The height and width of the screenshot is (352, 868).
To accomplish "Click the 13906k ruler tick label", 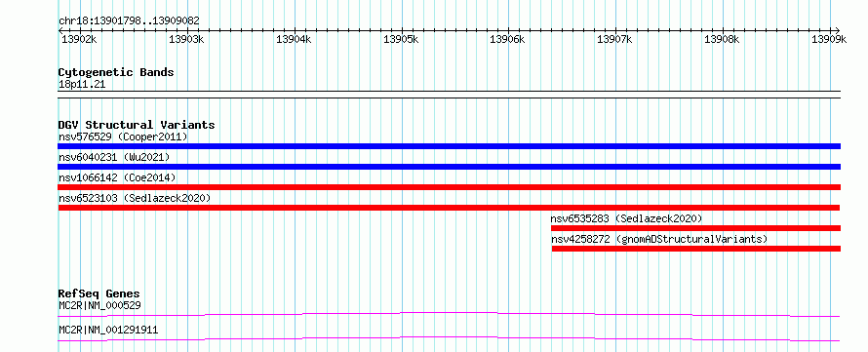I will (x=507, y=39).
